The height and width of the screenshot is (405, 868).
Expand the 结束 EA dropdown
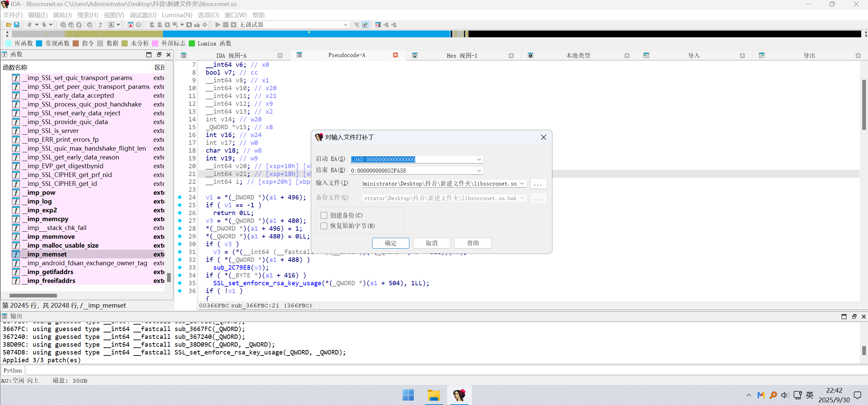479,171
